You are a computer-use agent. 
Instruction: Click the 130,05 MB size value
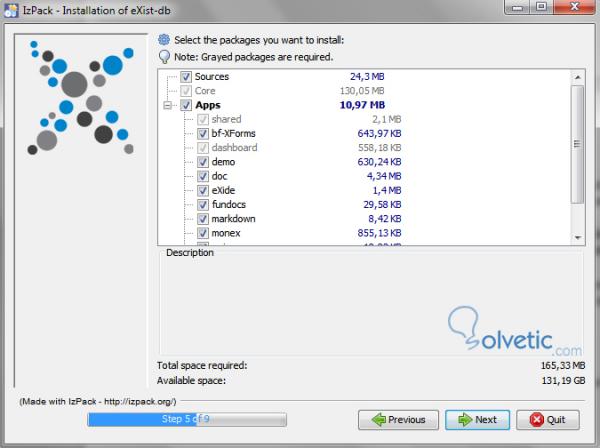click(362, 91)
